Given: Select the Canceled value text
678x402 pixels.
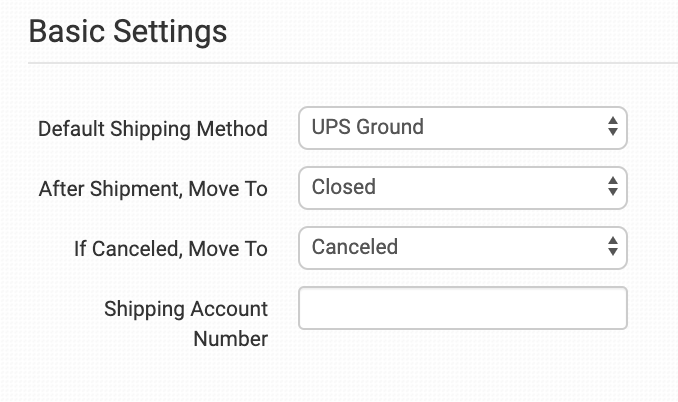Looking at the screenshot, I should 354,247.
